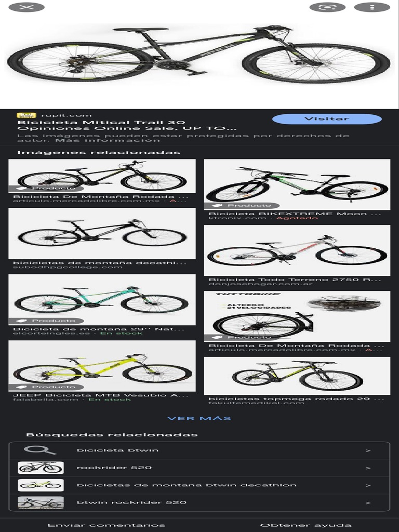Screen dimensions: 399x532
Task: Expand arrow for btwin rockrider 520
Action: (x=368, y=503)
